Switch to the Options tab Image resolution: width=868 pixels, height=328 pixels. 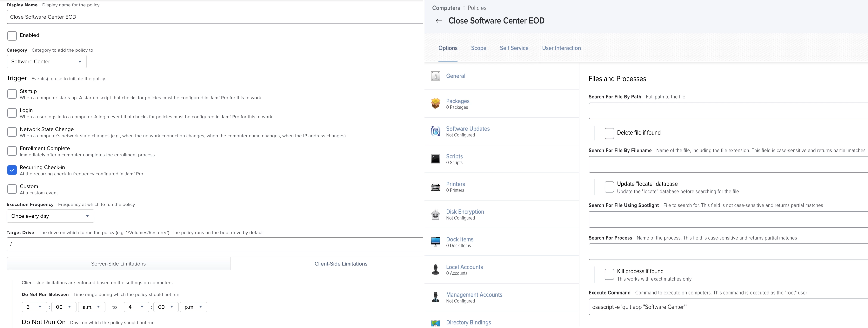[x=448, y=48]
